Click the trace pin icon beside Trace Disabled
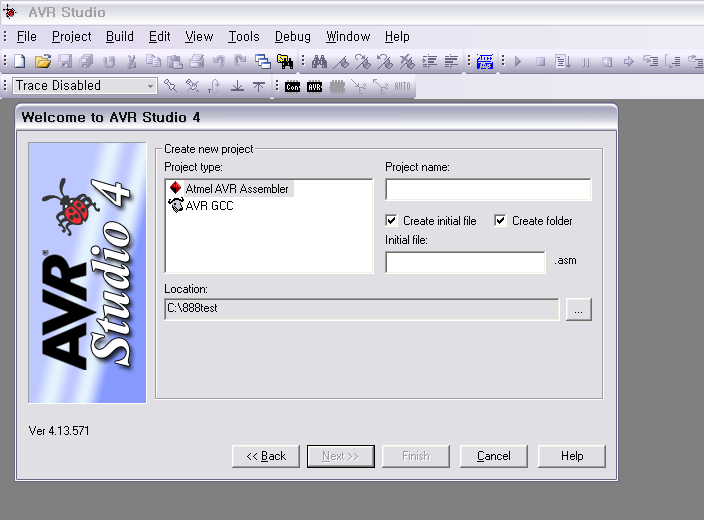 (x=170, y=86)
